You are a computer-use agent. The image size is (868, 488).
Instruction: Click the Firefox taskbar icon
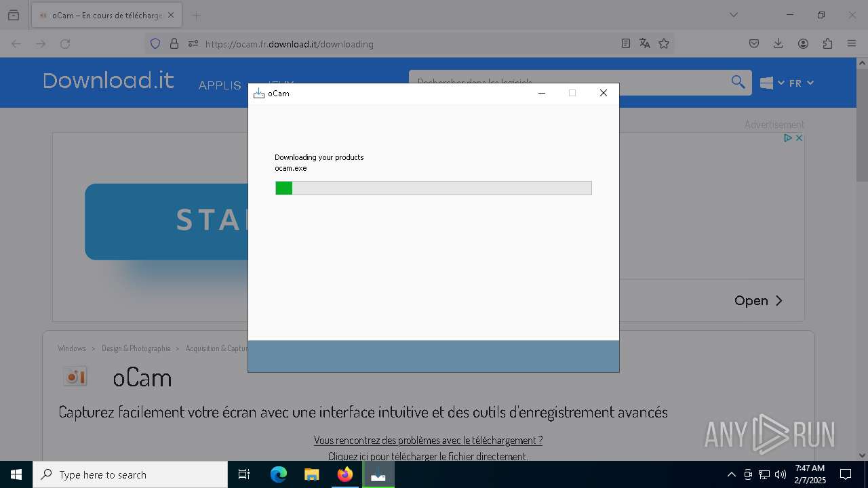[x=344, y=474]
